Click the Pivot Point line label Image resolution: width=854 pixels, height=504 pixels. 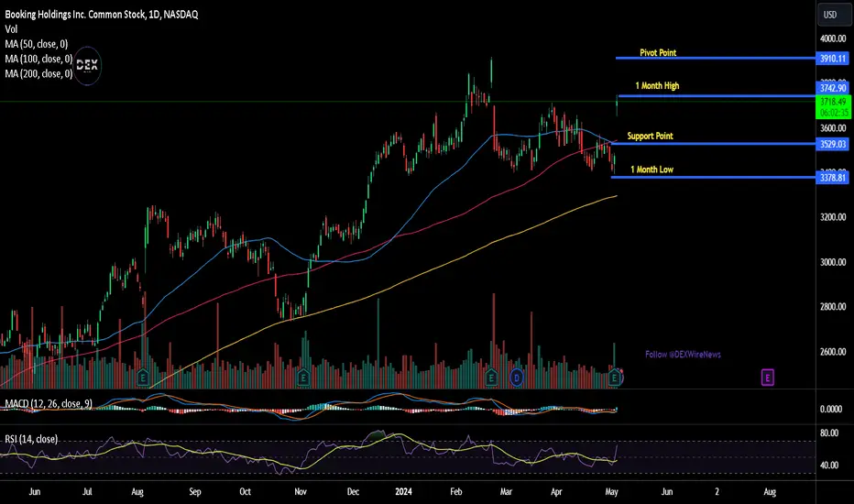pos(658,53)
